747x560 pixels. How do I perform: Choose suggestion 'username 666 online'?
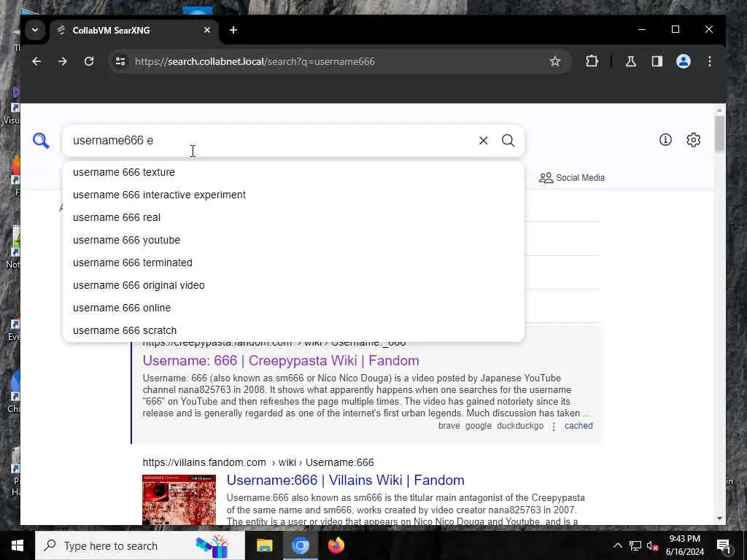pyautogui.click(x=293, y=308)
